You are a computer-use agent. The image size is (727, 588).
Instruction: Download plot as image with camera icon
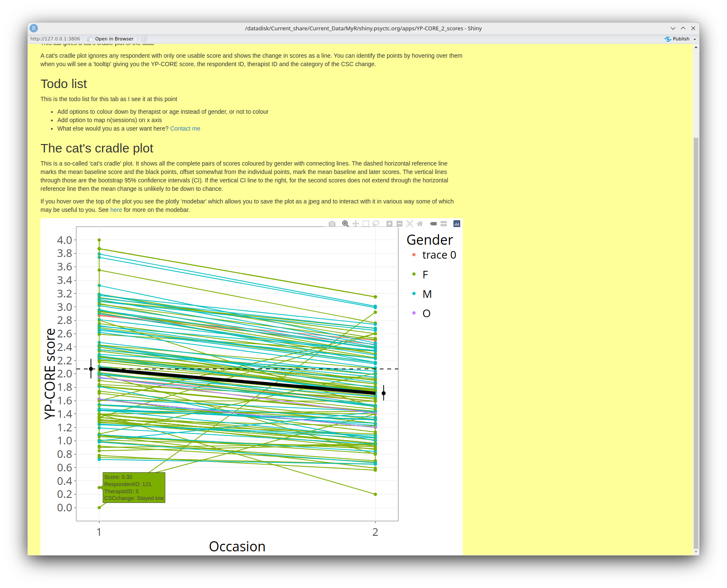coord(332,224)
